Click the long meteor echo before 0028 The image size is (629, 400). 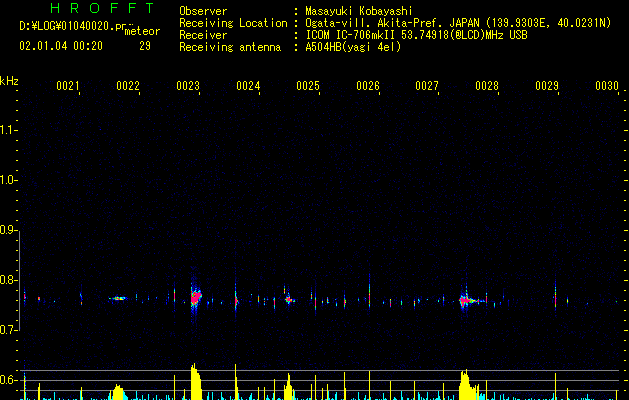click(472, 300)
